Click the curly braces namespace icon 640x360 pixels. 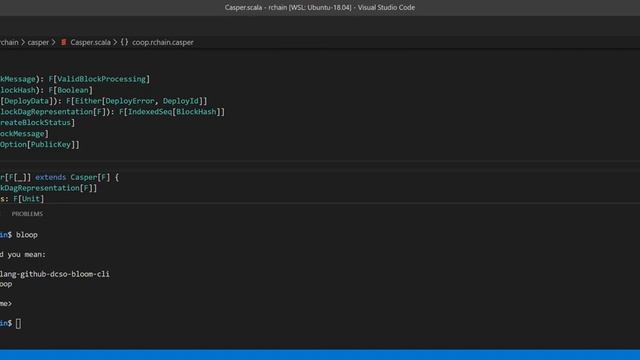coord(124,42)
